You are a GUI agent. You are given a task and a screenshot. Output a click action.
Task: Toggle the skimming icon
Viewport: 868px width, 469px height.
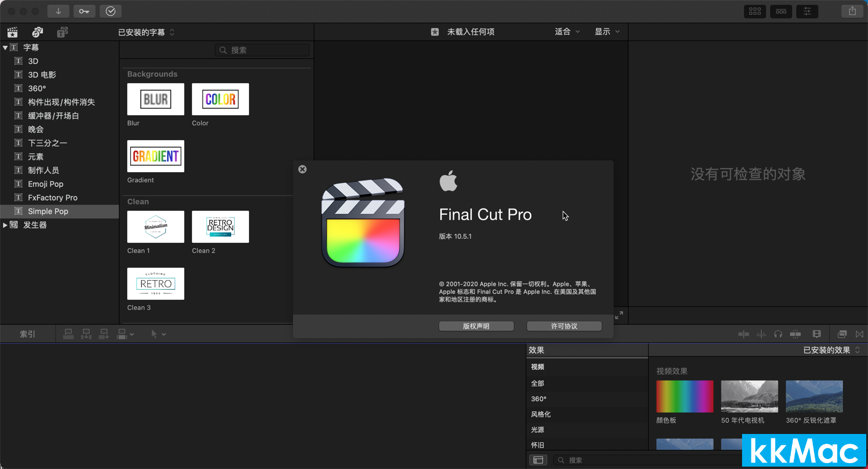pos(744,334)
